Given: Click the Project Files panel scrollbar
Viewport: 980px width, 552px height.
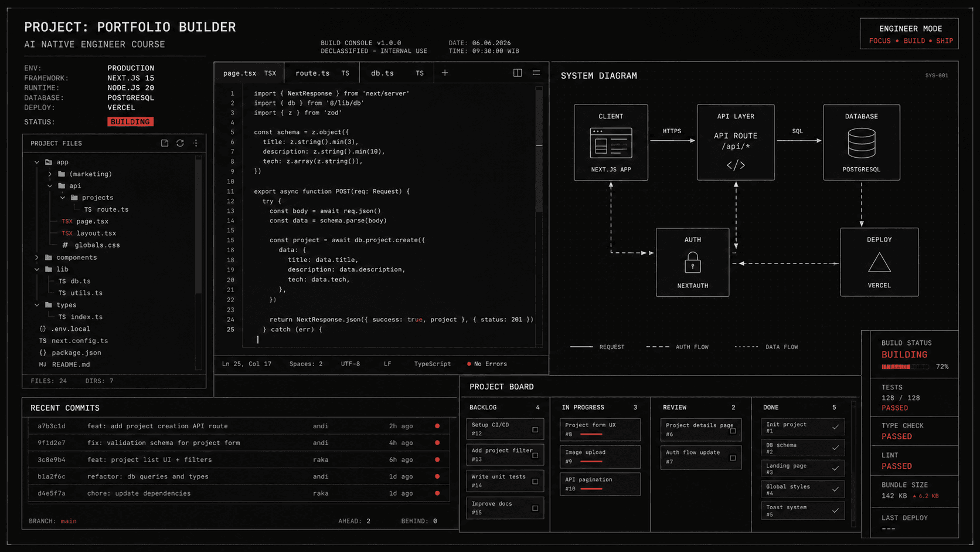Looking at the screenshot, I should click(199, 225).
